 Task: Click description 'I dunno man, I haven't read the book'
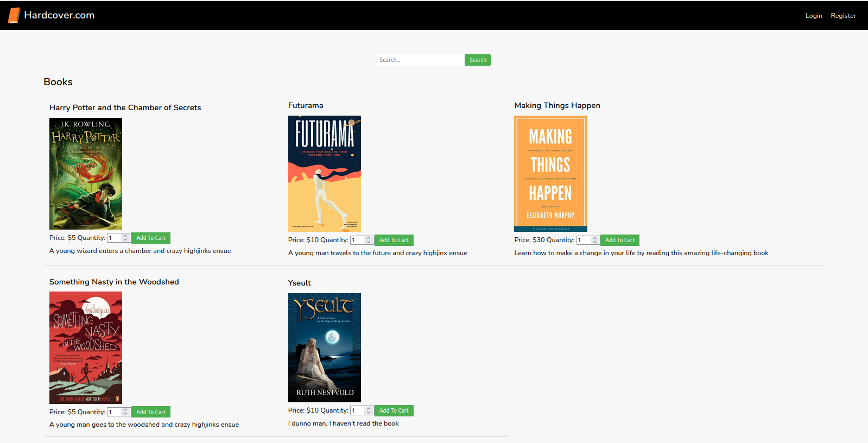click(344, 423)
